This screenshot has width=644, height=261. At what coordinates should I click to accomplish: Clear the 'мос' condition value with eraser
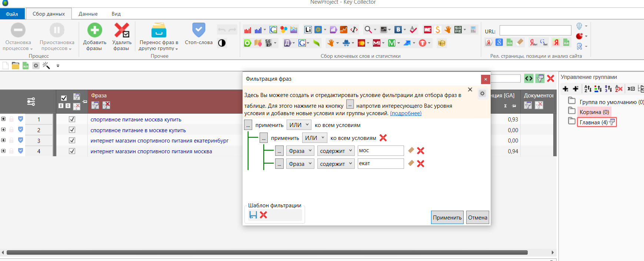pos(411,150)
